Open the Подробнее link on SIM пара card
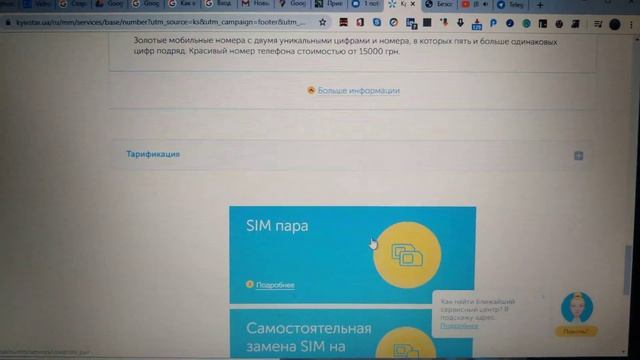The height and width of the screenshot is (360, 640). (x=275, y=285)
